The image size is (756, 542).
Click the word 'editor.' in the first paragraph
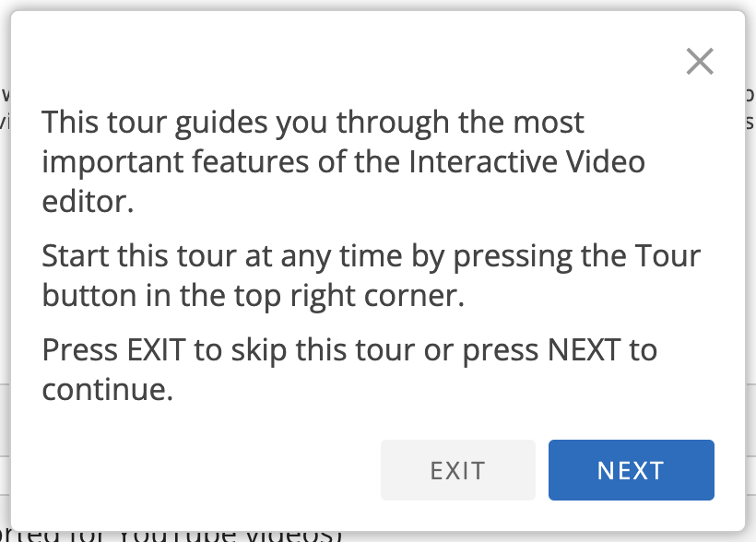click(89, 201)
